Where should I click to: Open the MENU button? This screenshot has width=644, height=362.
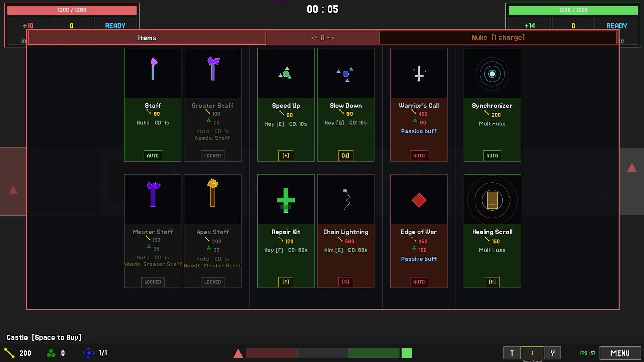(x=620, y=353)
